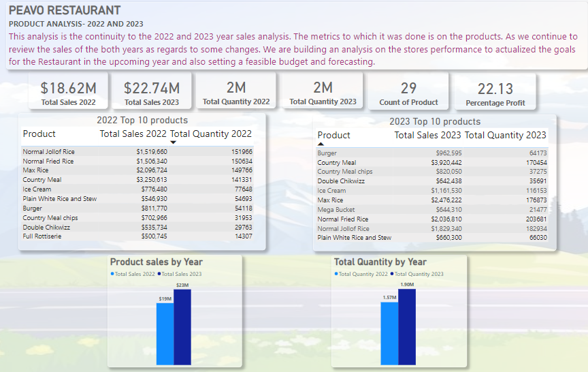Select the Mega Bucket row
Screen dimensions: 588x372
click(x=432, y=209)
